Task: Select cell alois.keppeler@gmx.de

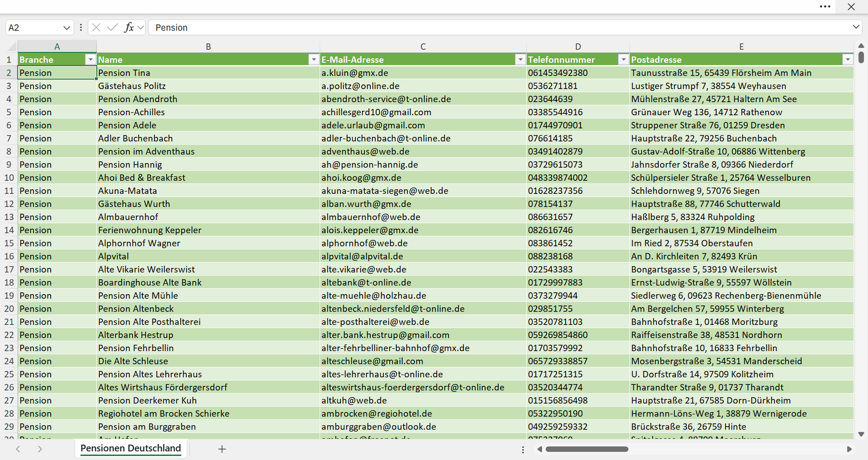Action: [x=423, y=230]
